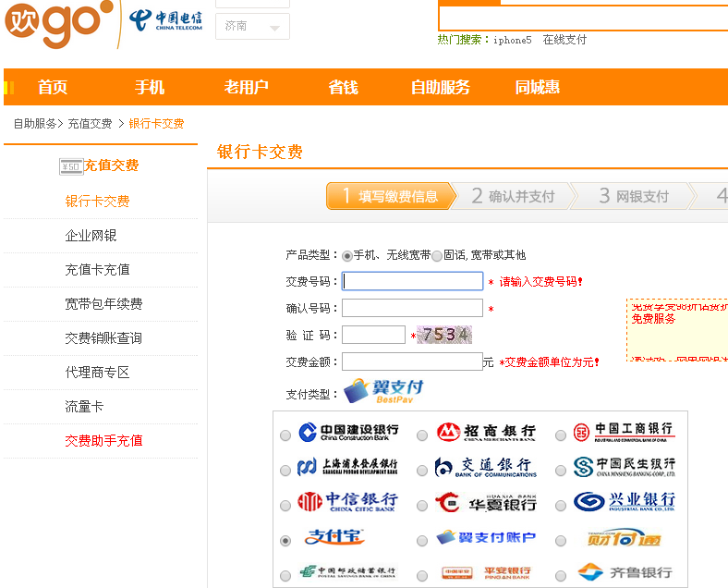This screenshot has height=588, width=728.
Task: Select the 中国建设银行 radio button
Action: 285,435
